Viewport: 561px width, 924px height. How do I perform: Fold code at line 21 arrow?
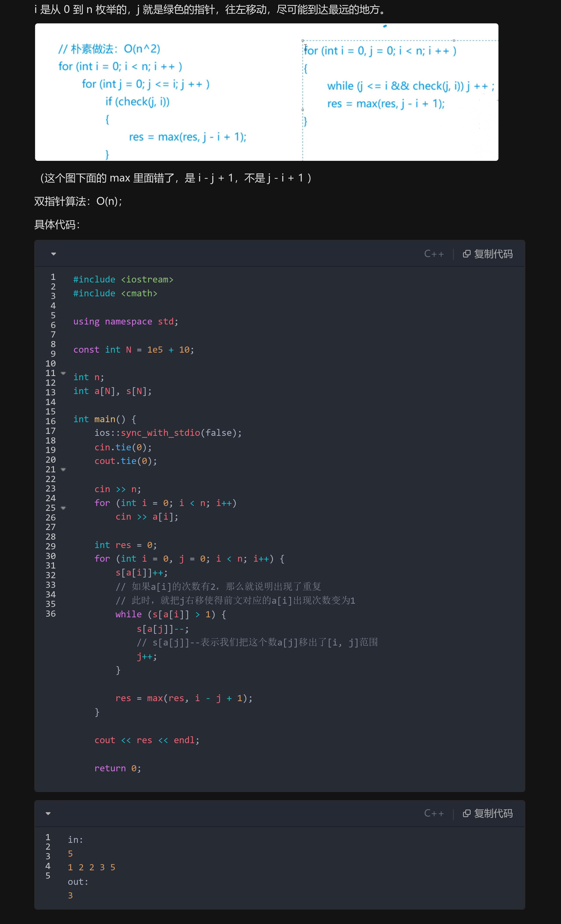point(63,469)
